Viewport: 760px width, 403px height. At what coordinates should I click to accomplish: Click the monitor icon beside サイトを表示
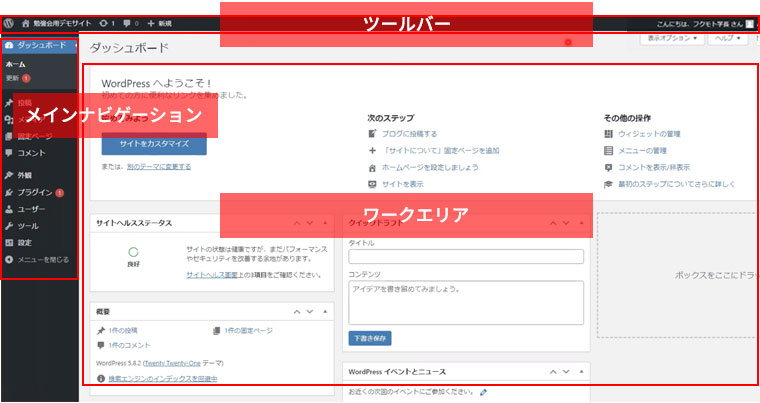tap(372, 184)
